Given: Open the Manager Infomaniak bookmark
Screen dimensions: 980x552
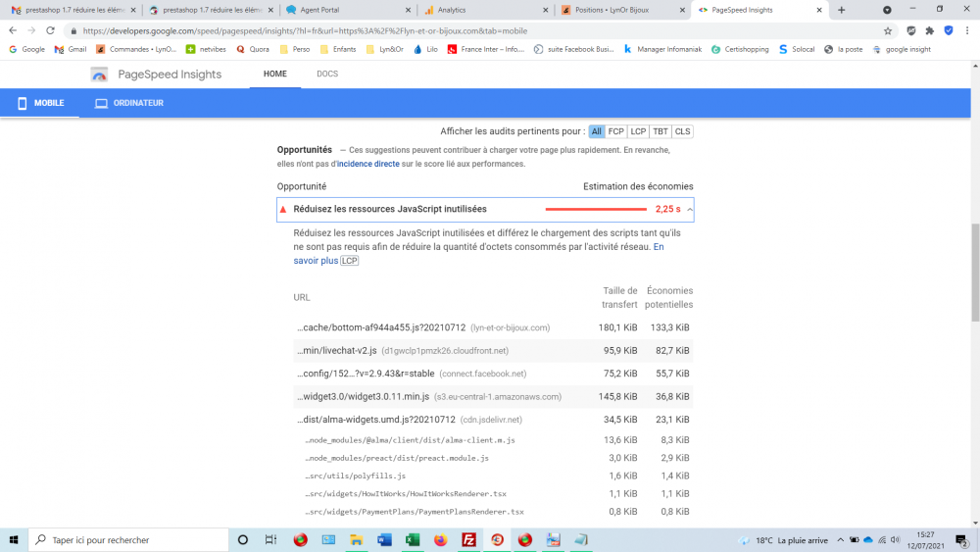Looking at the screenshot, I should [662, 49].
